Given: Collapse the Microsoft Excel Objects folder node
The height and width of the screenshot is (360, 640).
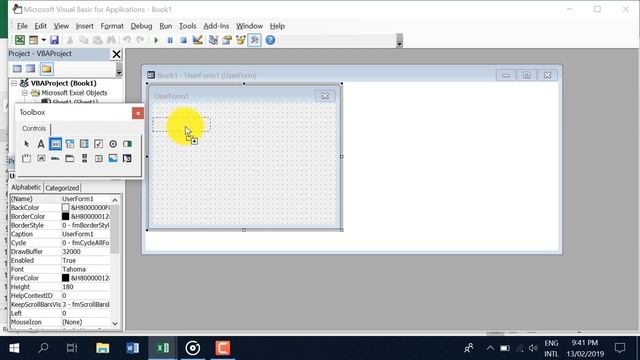Looking at the screenshot, I should click(24, 93).
